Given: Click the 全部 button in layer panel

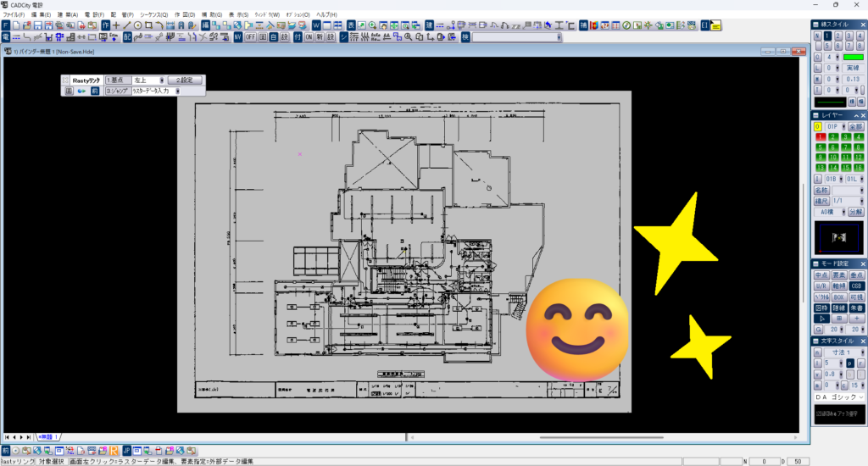Looking at the screenshot, I should pyautogui.click(x=856, y=127).
